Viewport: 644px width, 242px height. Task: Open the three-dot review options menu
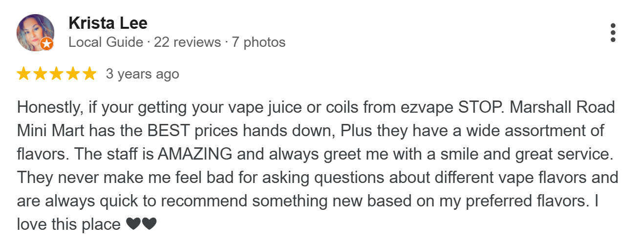pyautogui.click(x=613, y=33)
